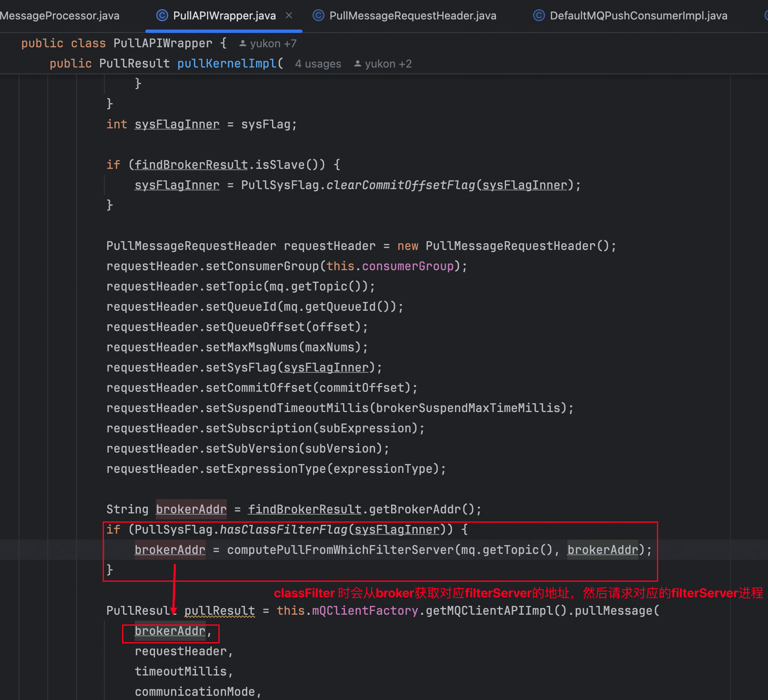Click the 'setTopic' method call

coord(234,286)
